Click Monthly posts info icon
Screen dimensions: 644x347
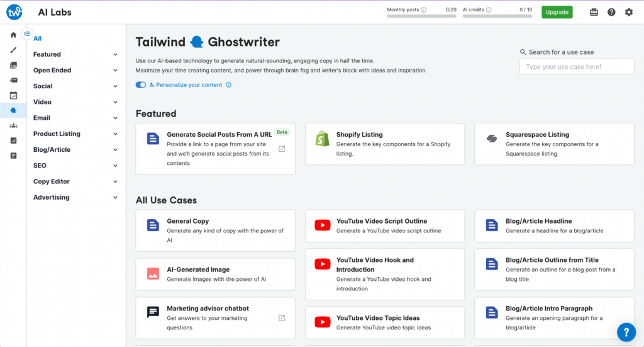424,9
